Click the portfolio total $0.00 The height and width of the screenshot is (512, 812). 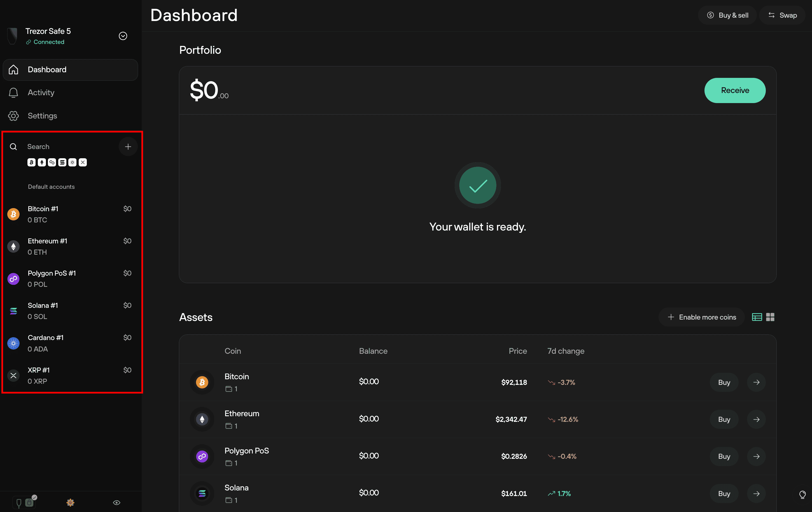click(209, 90)
